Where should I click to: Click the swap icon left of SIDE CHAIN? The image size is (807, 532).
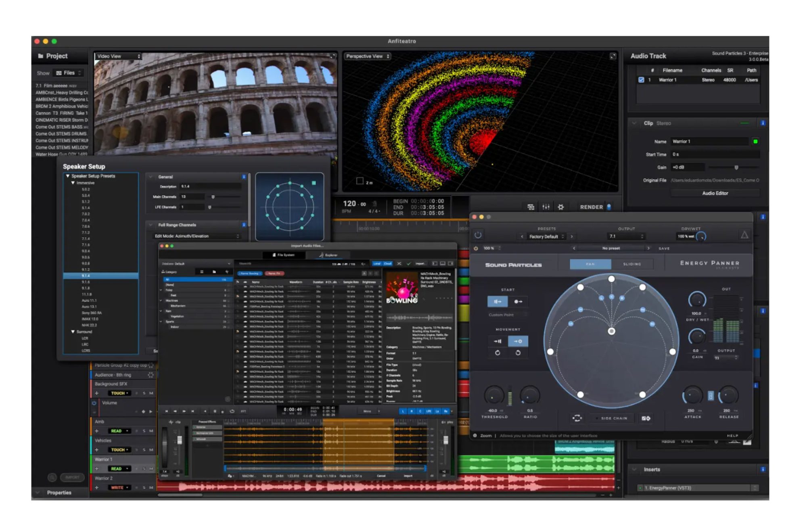tap(577, 418)
